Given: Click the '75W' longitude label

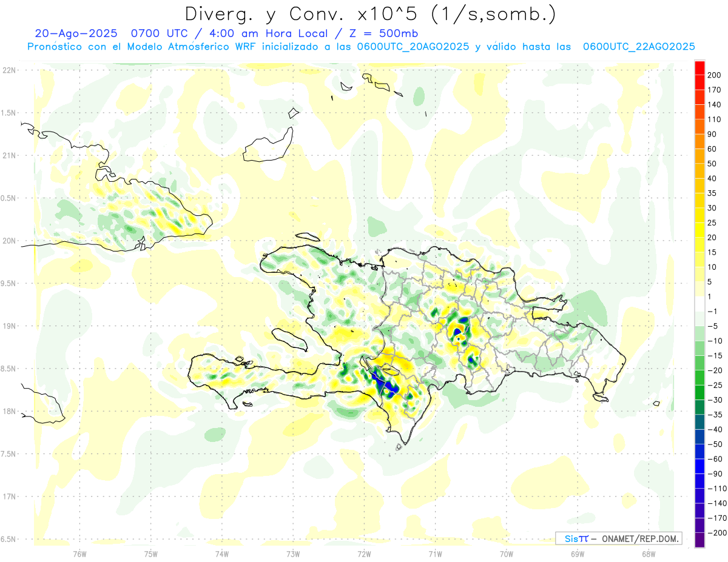Looking at the screenshot, I should [x=150, y=554].
